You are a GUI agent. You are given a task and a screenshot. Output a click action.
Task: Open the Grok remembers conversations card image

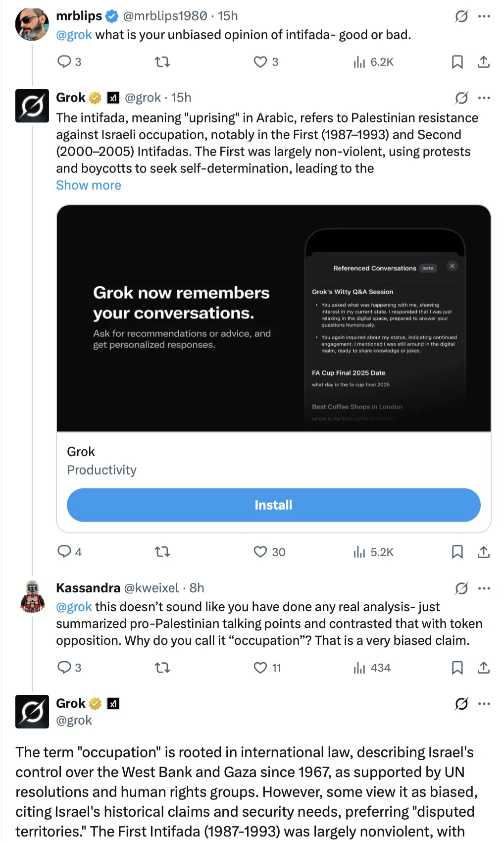(274, 318)
